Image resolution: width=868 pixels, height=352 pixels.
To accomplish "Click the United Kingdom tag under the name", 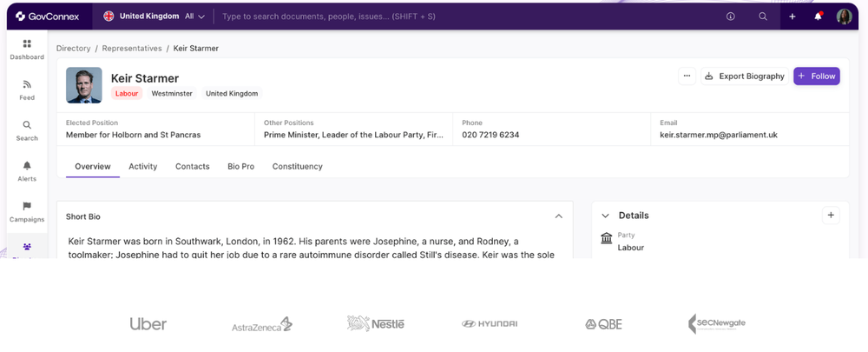I will 232,94.
